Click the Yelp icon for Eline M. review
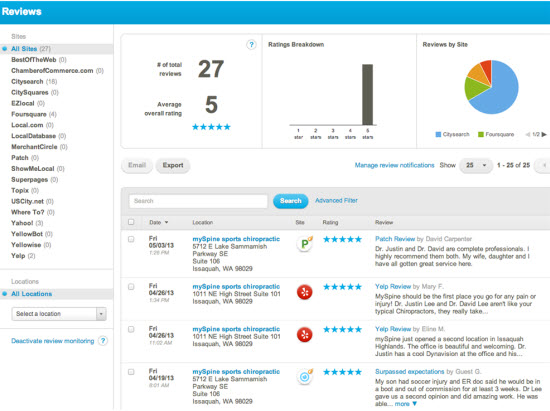 (x=304, y=335)
